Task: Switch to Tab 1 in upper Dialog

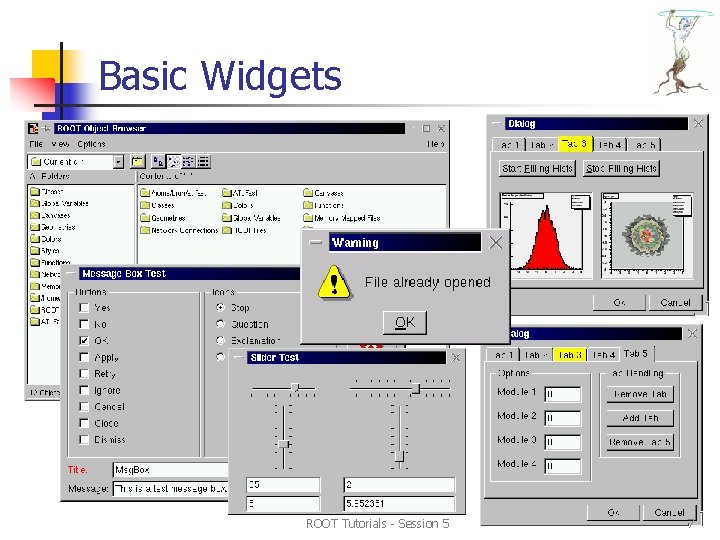Action: pyautogui.click(x=509, y=145)
